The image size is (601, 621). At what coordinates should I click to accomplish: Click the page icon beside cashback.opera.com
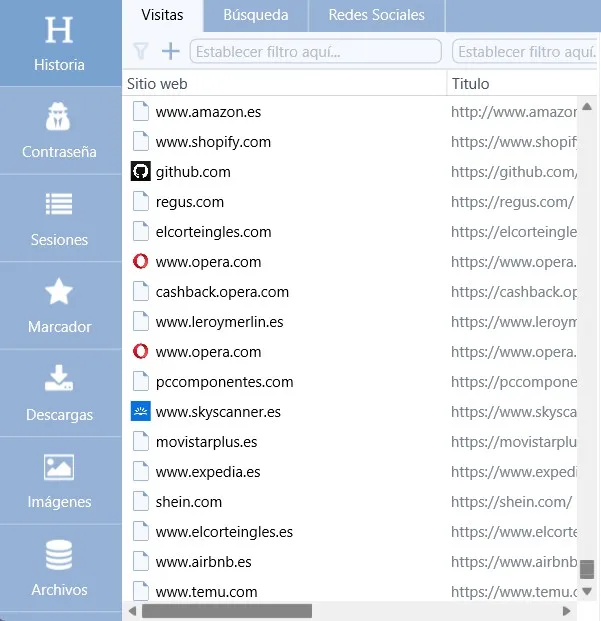coord(141,291)
